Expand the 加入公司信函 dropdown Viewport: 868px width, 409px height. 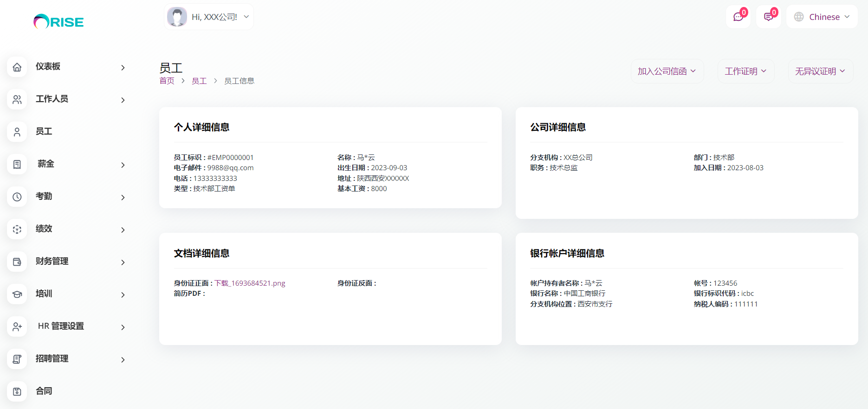point(667,71)
